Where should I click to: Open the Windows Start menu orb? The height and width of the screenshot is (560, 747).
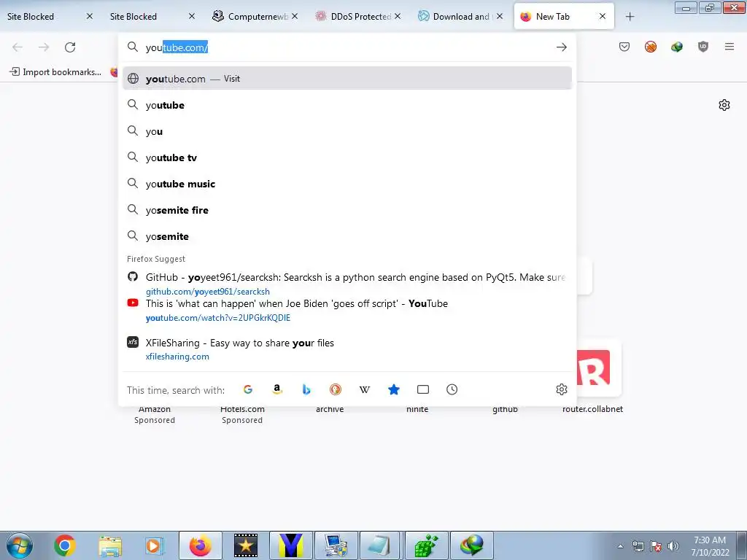(20, 545)
